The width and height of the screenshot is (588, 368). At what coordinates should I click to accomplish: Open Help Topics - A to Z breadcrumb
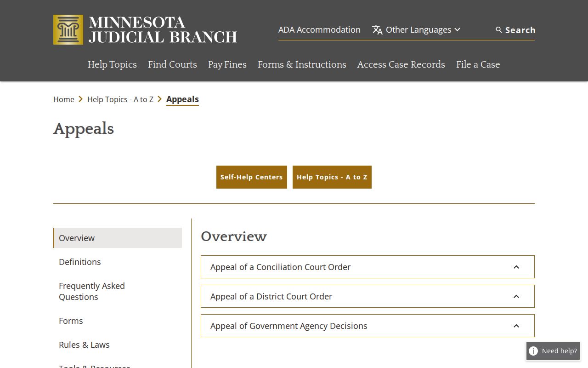pyautogui.click(x=120, y=99)
